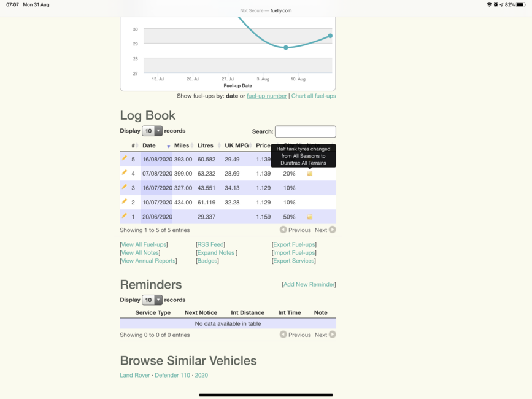Click 'Showing 1 to 5 of 5 entries'
Image resolution: width=532 pixels, height=399 pixels.
click(x=155, y=230)
